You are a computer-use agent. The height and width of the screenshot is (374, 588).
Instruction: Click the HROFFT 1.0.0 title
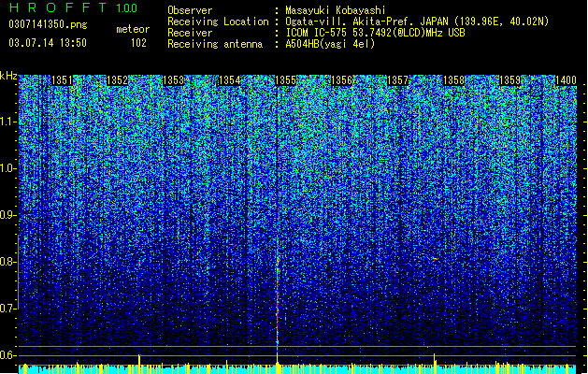coord(74,7)
